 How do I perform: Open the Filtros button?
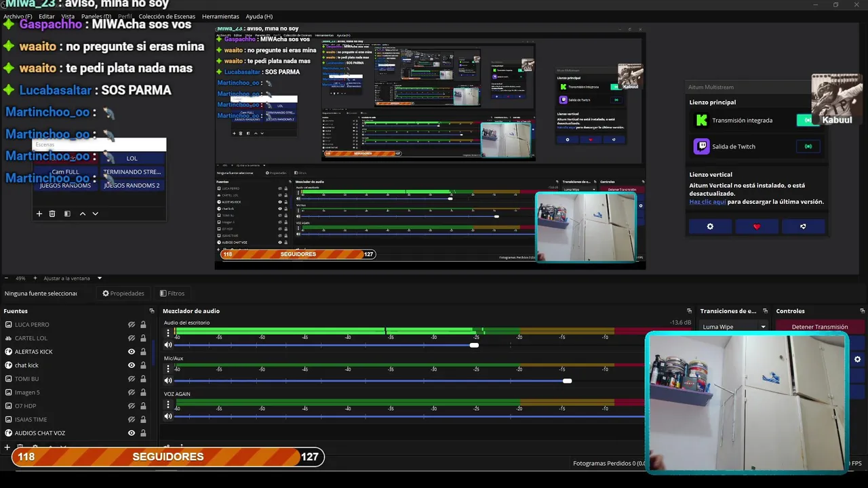click(172, 293)
